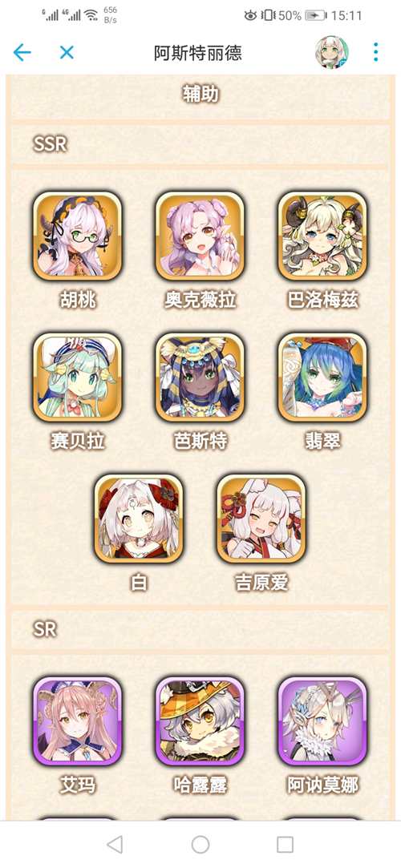Tap the Android recent apps square
401x868 pixels.
[x=285, y=844]
